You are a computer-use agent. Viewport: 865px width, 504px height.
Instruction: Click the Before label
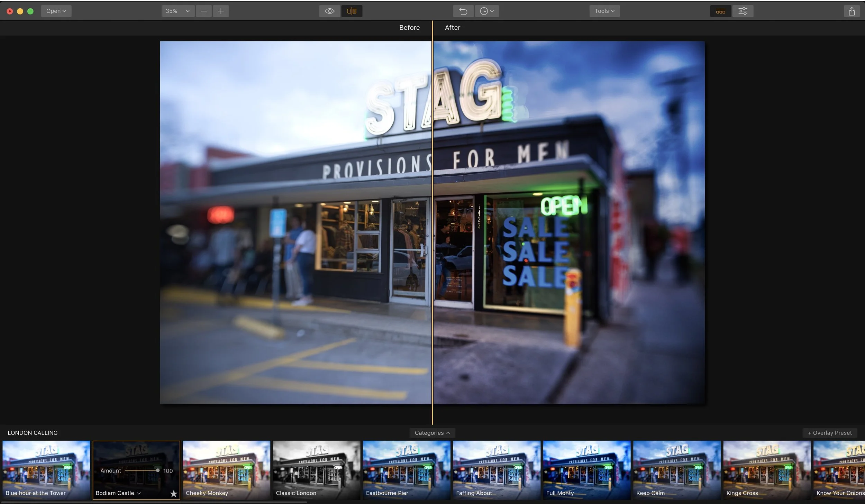pos(409,28)
